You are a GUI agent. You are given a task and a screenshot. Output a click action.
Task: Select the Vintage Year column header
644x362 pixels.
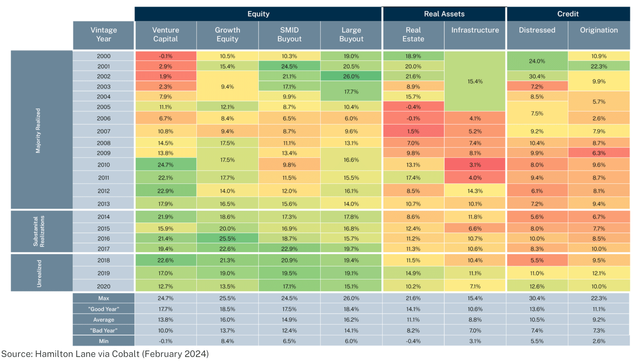pos(103,34)
